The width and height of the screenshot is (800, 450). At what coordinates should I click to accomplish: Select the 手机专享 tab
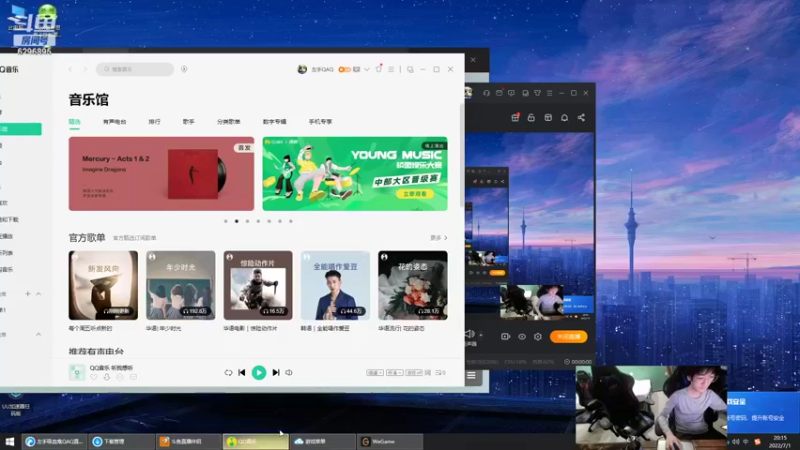tap(320, 122)
